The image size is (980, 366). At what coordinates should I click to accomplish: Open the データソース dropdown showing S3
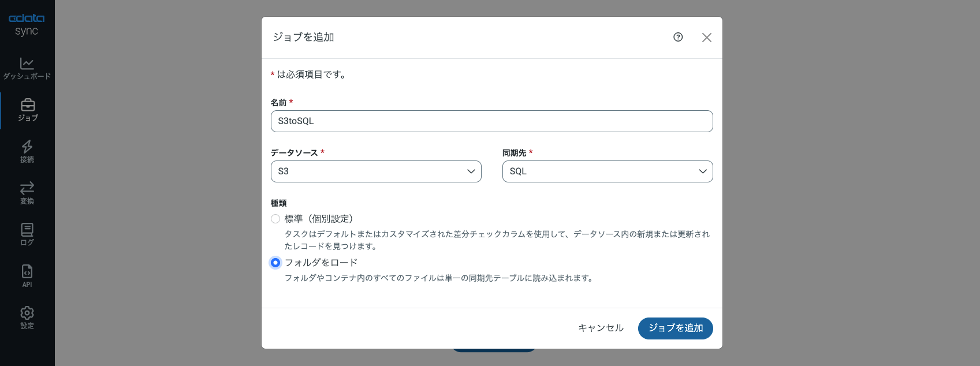coord(376,171)
